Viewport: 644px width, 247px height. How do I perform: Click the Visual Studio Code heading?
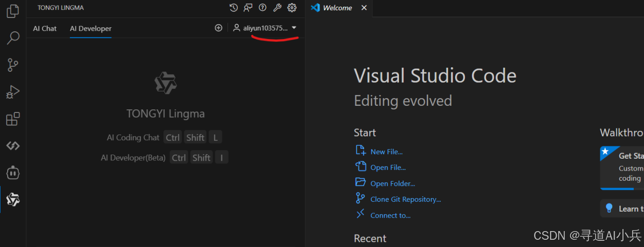point(435,76)
